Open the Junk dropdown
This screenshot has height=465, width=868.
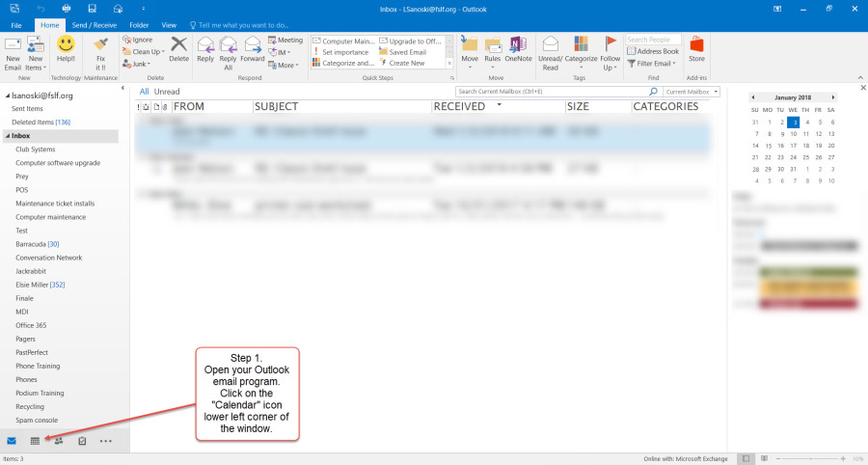point(136,64)
